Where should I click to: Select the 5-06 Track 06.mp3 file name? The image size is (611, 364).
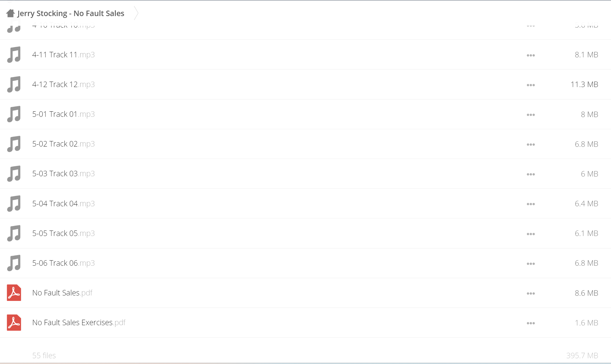[63, 263]
